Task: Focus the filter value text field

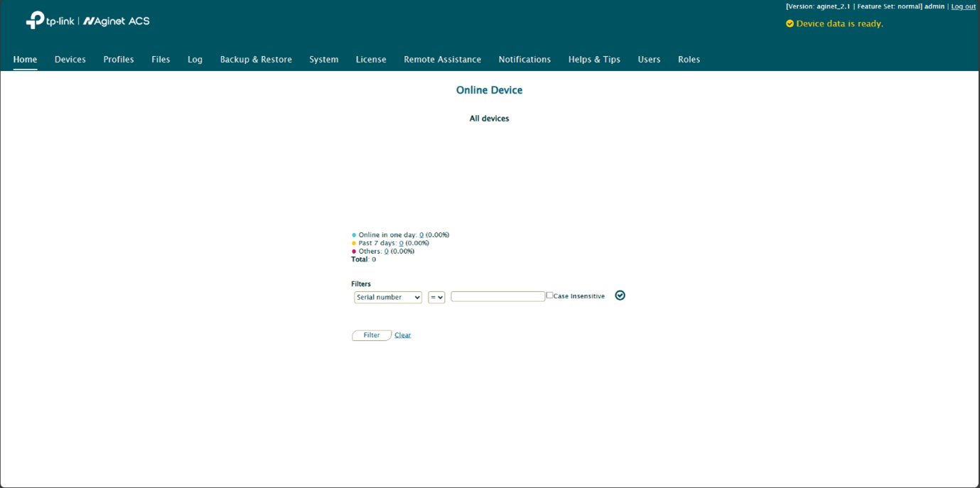Action: click(x=497, y=296)
